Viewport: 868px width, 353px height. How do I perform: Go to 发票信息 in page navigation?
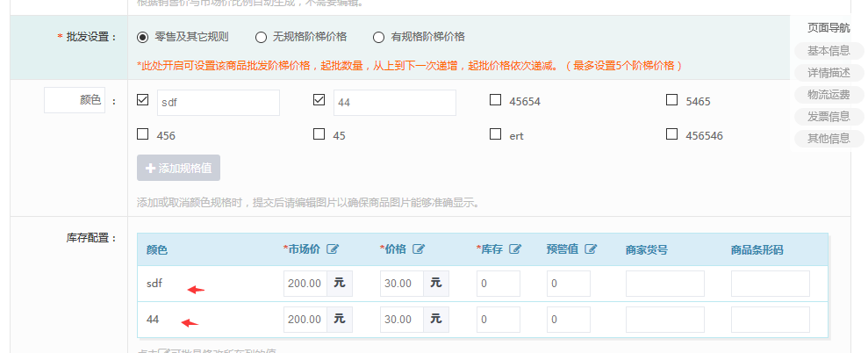click(829, 117)
